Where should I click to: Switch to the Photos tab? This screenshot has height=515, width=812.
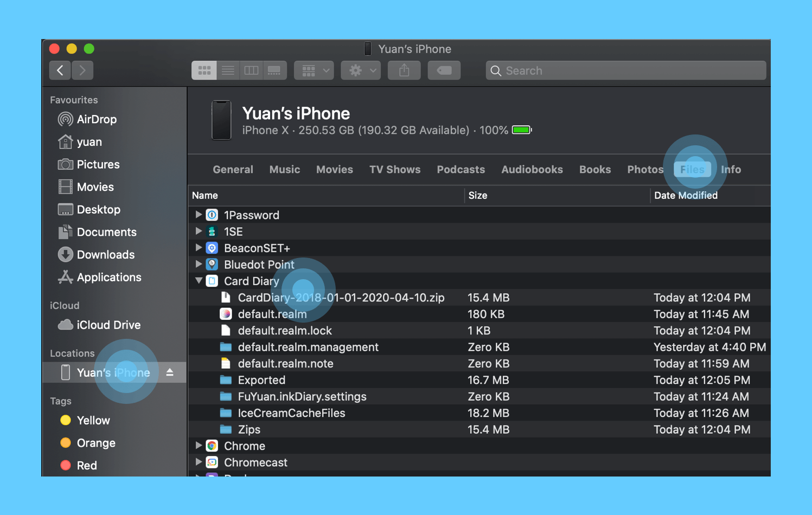point(645,170)
